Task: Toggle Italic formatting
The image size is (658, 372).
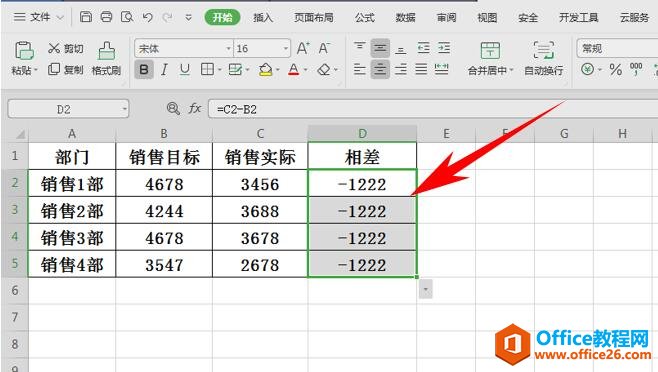Action: coord(164,69)
